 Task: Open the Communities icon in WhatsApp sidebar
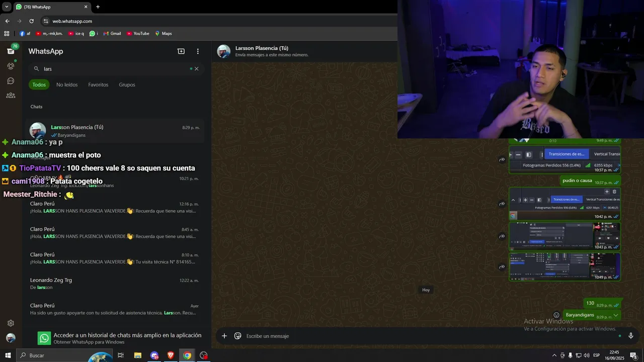tap(11, 95)
